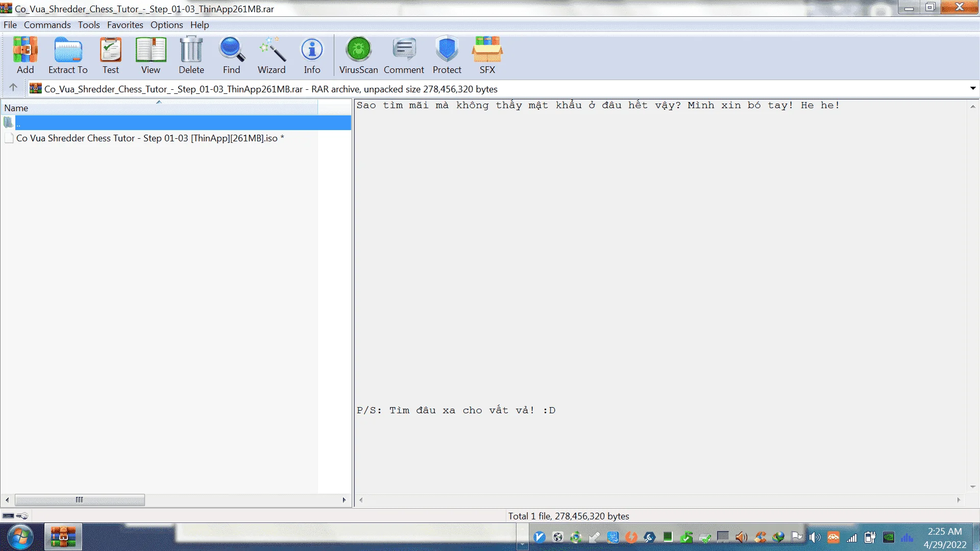The width and height of the screenshot is (980, 551).
Task: Show hidden tray icons arrow
Action: point(522,545)
